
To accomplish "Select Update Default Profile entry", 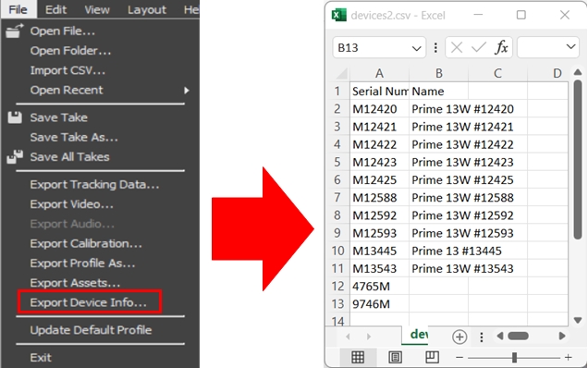I will [x=92, y=330].
